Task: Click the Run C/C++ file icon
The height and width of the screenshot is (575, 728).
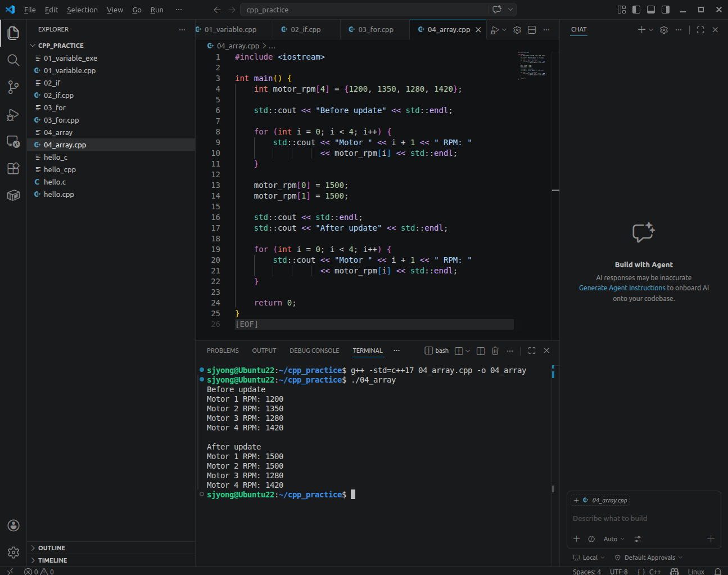Action: click(x=494, y=30)
